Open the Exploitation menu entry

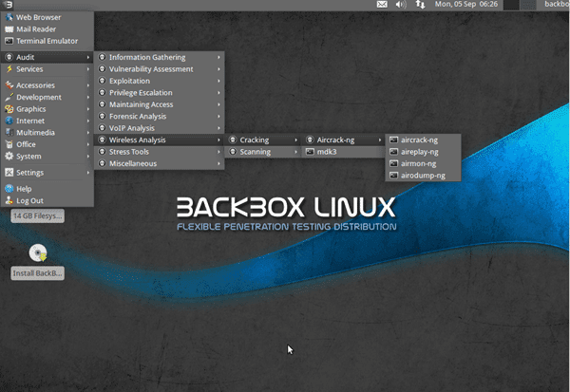point(160,81)
